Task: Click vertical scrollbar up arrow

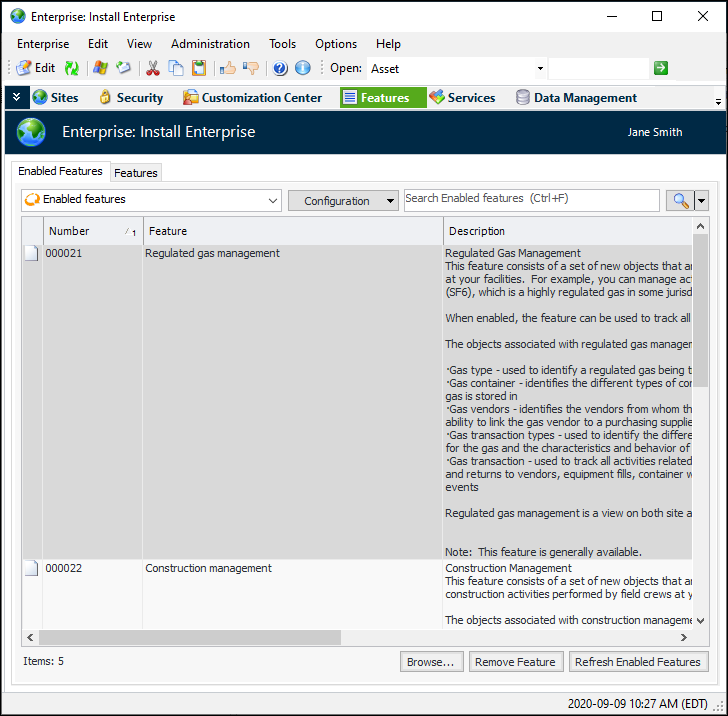Action: pyautogui.click(x=701, y=226)
